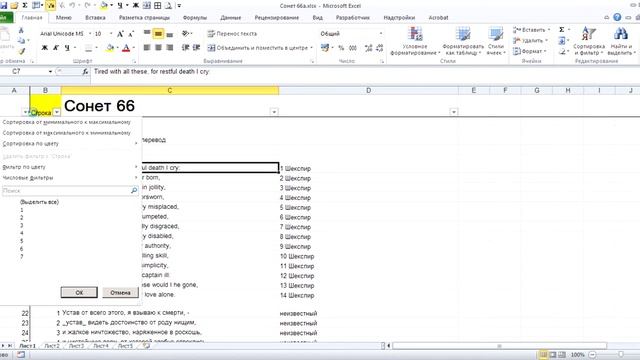Image resolution: width=640 pixels, height=360 pixels.
Task: Open the filter arrow in column D
Action: [453, 112]
